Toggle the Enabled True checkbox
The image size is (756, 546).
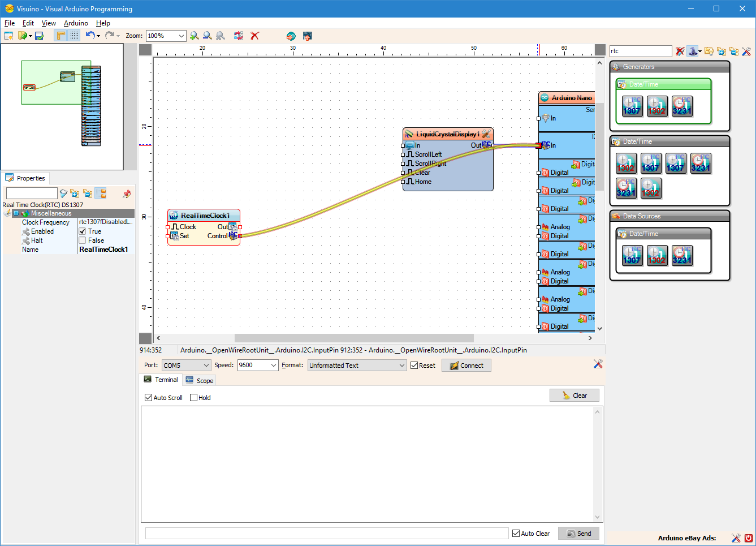pos(83,231)
